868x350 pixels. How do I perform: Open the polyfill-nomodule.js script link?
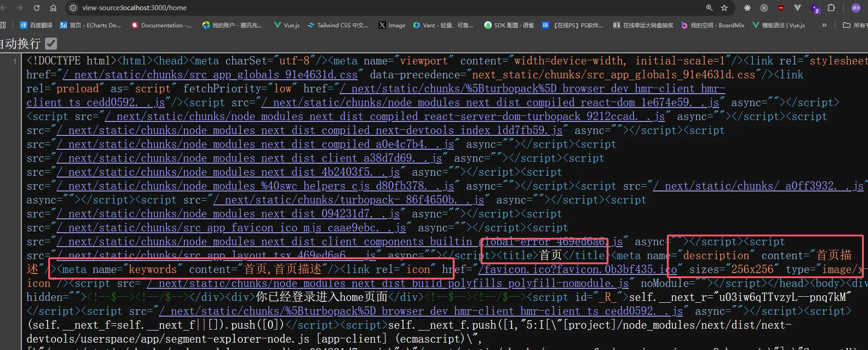[388, 283]
